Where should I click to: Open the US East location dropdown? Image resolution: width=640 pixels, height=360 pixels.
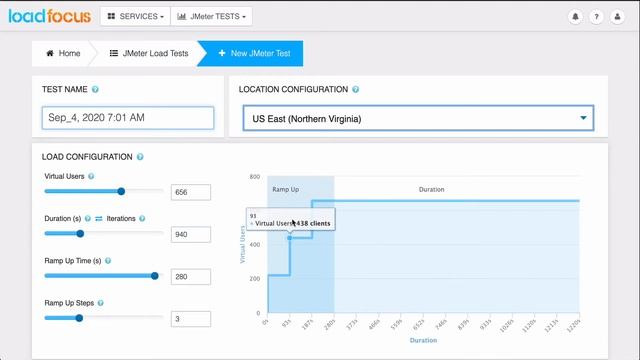[x=418, y=118]
